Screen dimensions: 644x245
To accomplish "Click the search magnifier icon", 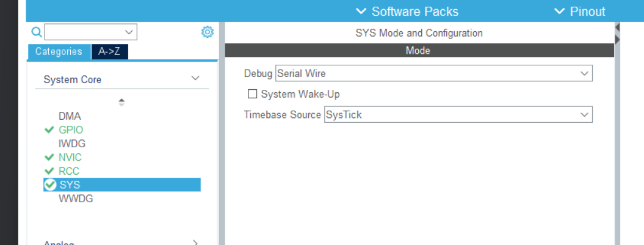I will click(37, 32).
